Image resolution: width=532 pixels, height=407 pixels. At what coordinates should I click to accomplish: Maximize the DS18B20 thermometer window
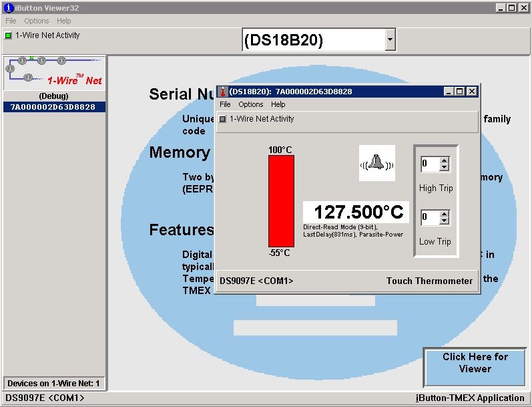[x=460, y=92]
